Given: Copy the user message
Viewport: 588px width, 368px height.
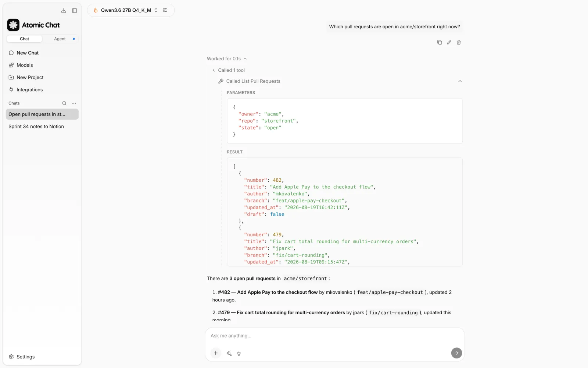Looking at the screenshot, I should coord(440,42).
